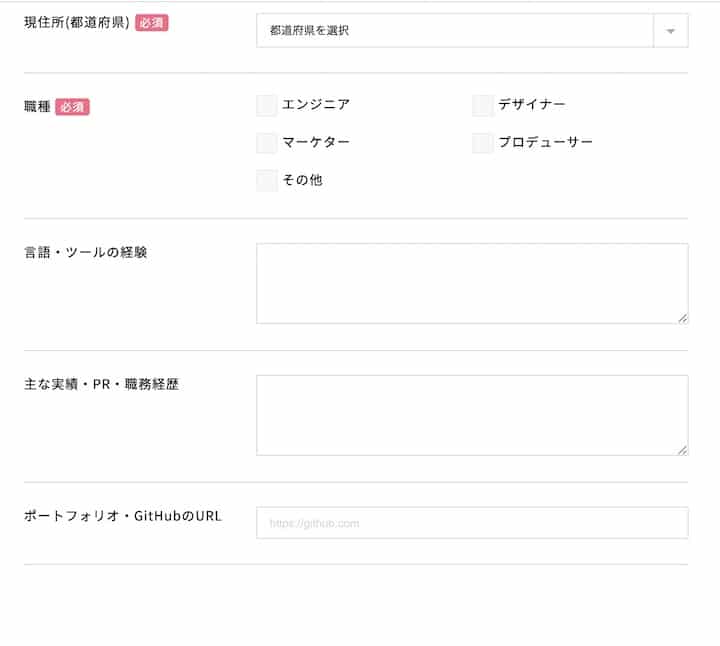Image resolution: width=720 pixels, height=646 pixels.
Task: Click the プロデューサー option label text
Action: 545,142
